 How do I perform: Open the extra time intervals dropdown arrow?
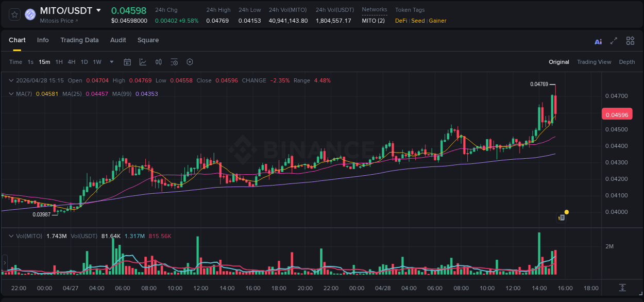111,62
